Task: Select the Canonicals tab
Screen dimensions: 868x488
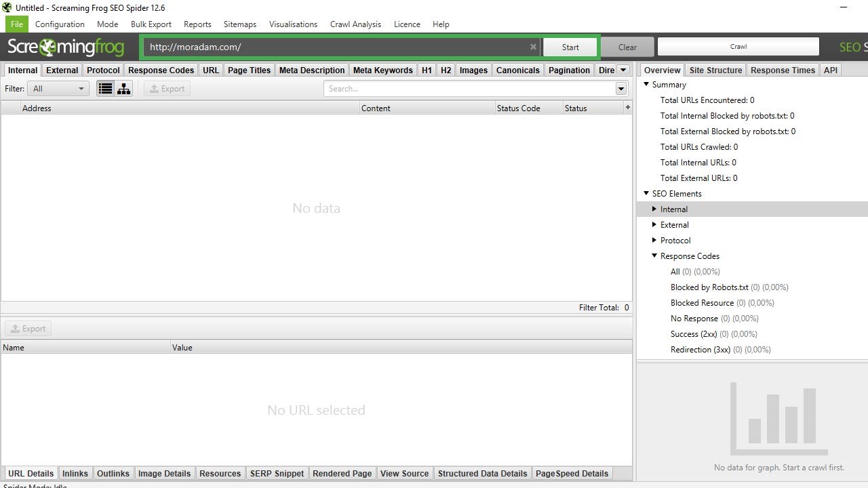Action: click(518, 70)
